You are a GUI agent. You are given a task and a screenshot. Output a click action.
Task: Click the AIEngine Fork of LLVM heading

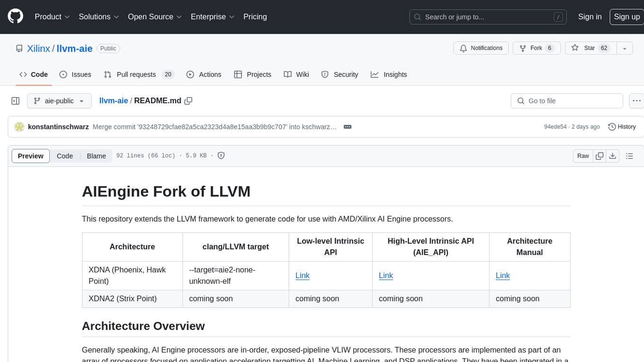click(166, 191)
